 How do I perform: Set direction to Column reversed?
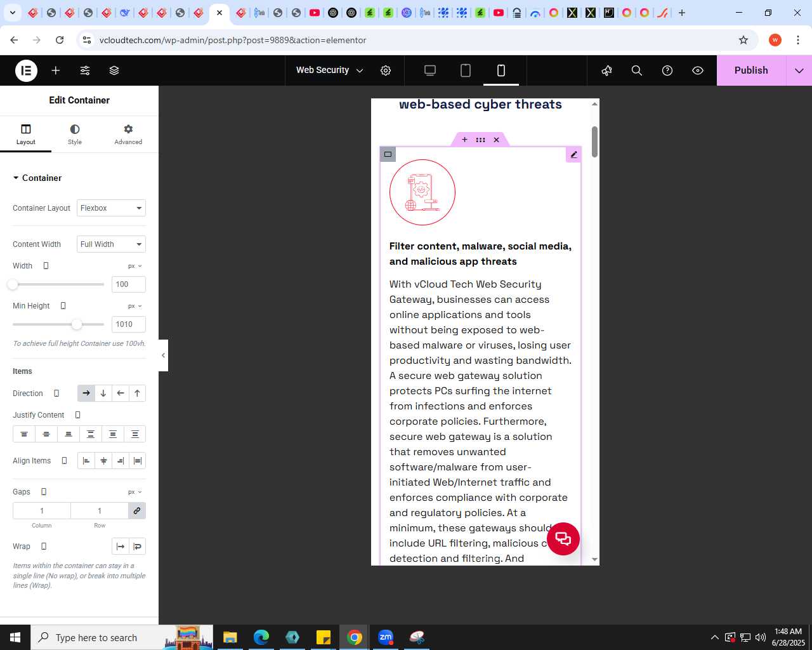click(137, 394)
